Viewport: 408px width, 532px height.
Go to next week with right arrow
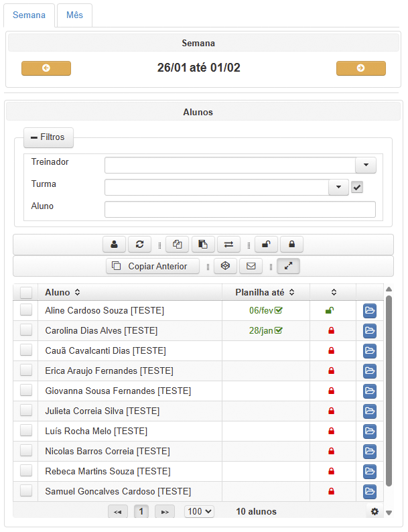click(360, 68)
